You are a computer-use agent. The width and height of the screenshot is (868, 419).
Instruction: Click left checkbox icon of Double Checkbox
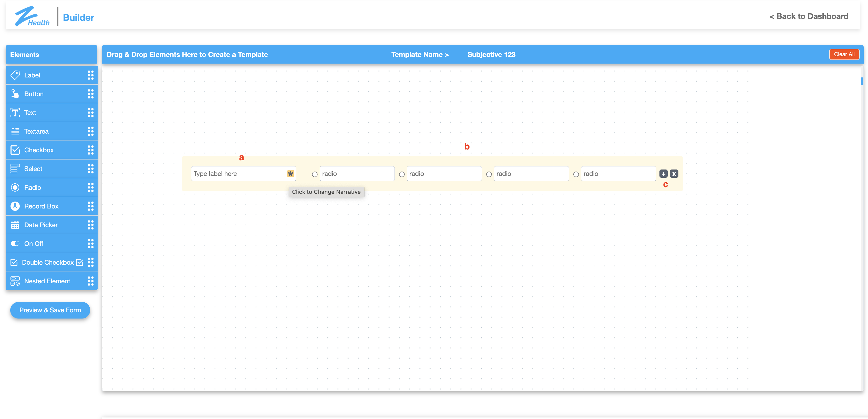pos(14,262)
